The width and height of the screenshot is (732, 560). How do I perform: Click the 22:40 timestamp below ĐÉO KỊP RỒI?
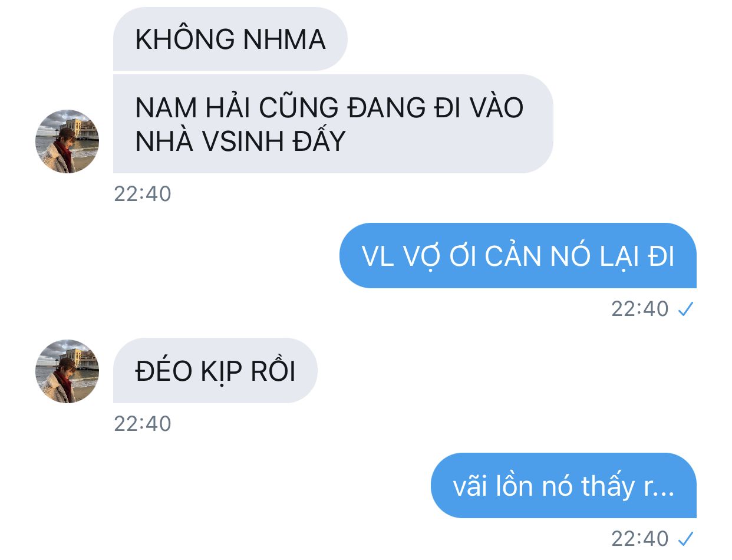coord(143,424)
